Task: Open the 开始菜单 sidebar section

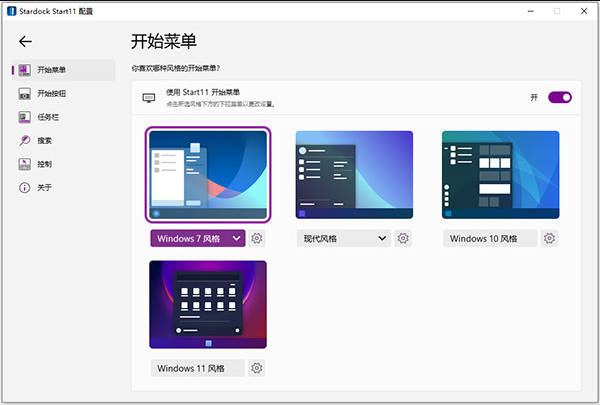Action: point(52,70)
